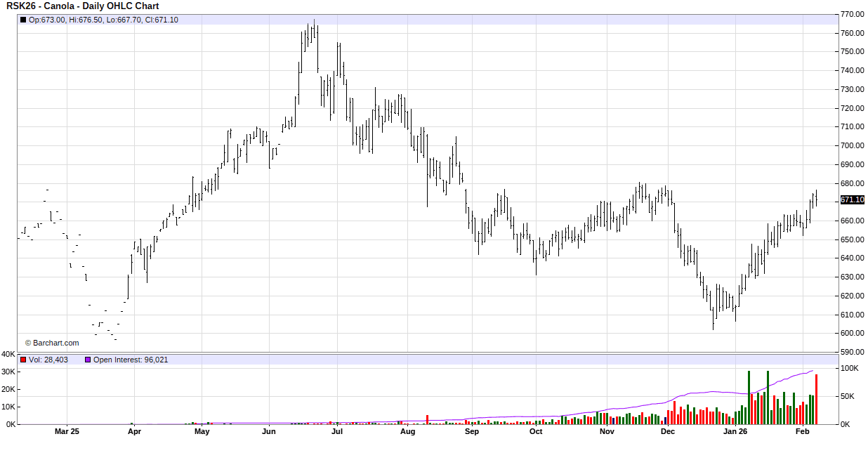Click the © Barchart.com watermark
868x453 pixels.
(52, 343)
